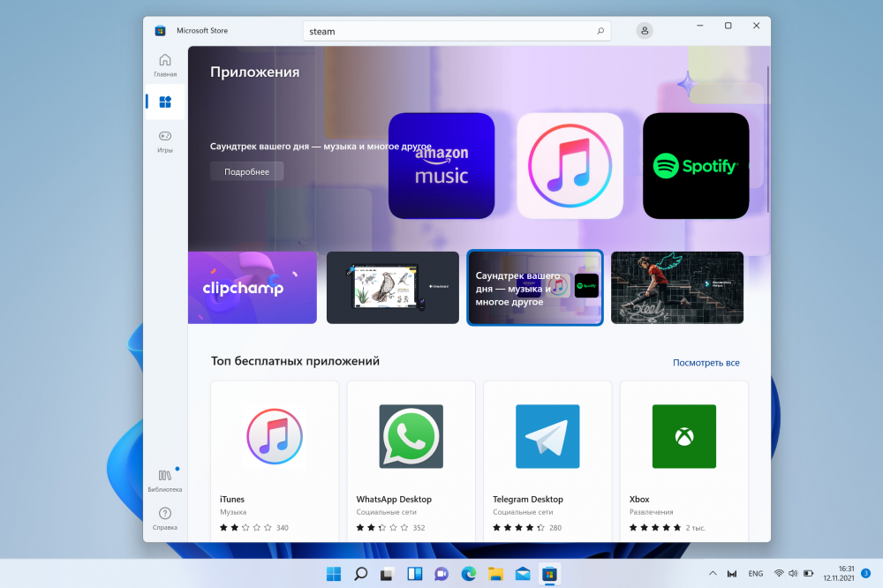The height and width of the screenshot is (588, 883).
Task: Click the Подробнее button
Action: click(246, 171)
